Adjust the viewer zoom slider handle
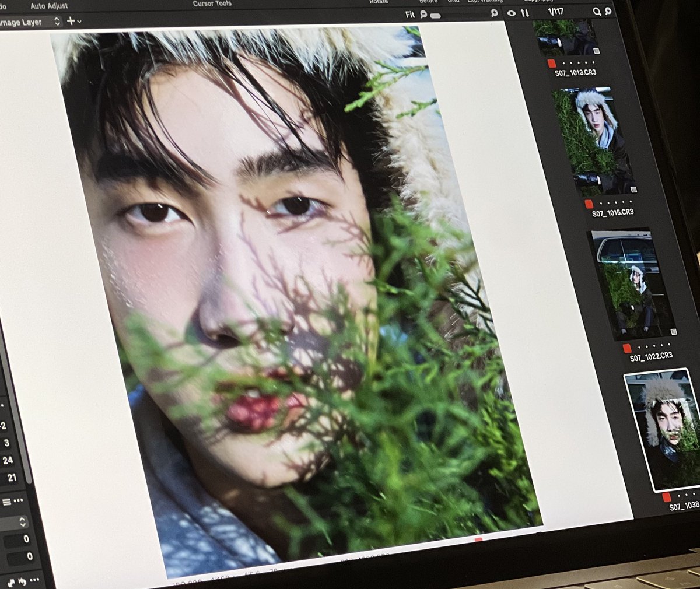This screenshot has width=700, height=589. point(435,16)
